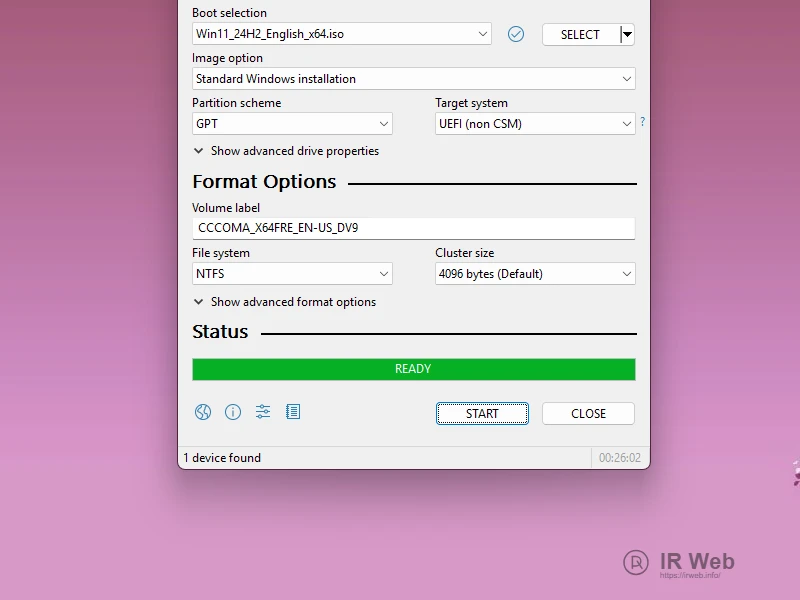
Task: Click the 00:26:02 elapsed timer
Action: [619, 458]
